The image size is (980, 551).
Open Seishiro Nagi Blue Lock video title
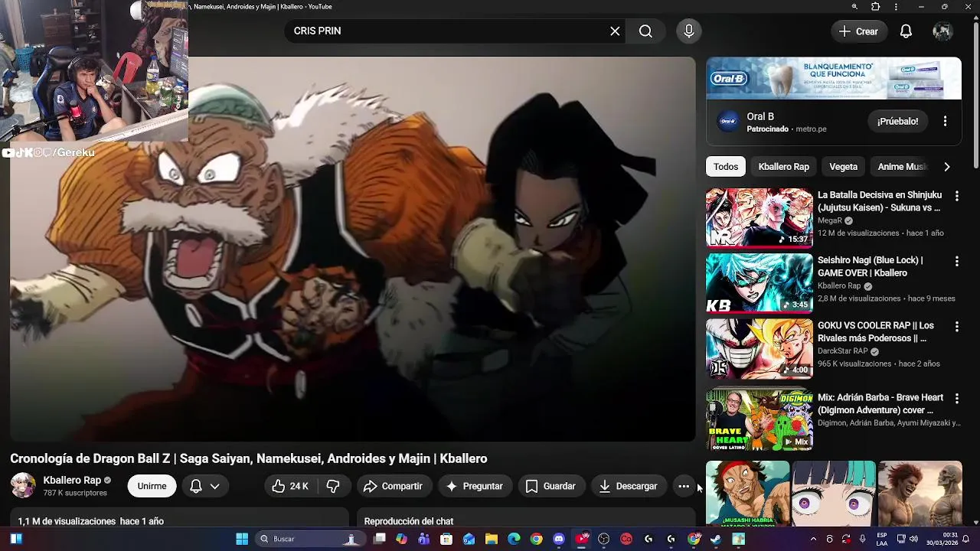coord(871,266)
